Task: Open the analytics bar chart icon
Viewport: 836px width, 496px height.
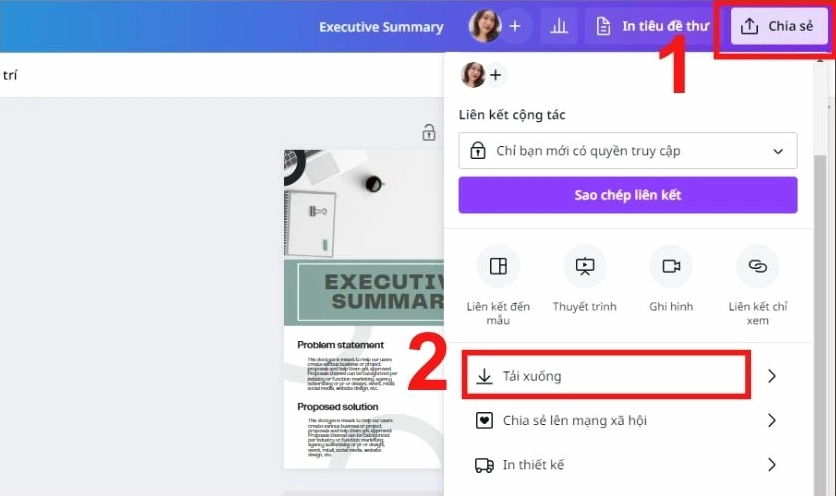Action: [x=559, y=27]
